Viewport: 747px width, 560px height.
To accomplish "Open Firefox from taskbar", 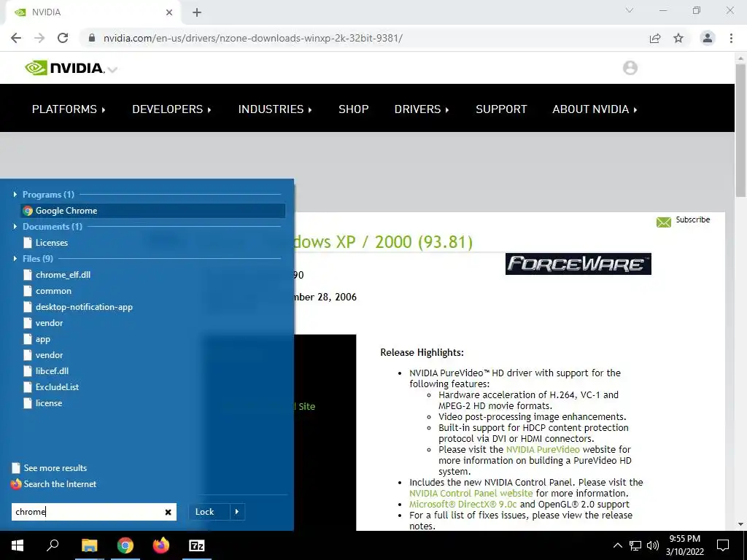I will pyautogui.click(x=161, y=545).
